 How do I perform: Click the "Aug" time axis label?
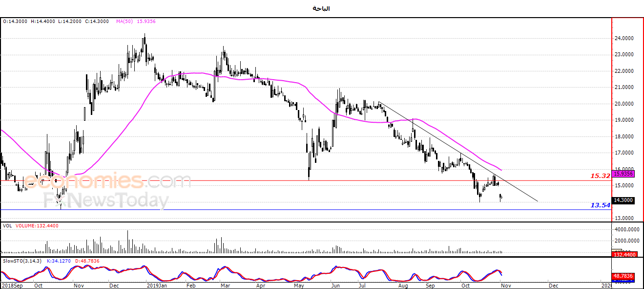403,285
